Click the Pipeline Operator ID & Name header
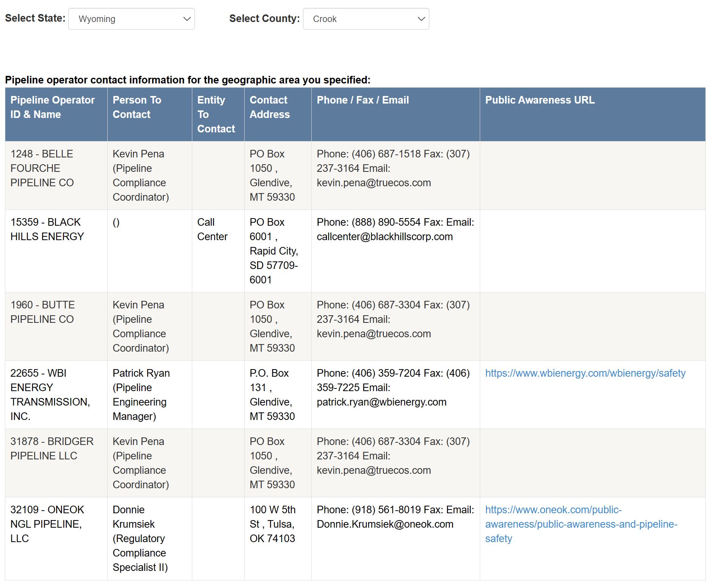 click(x=56, y=115)
